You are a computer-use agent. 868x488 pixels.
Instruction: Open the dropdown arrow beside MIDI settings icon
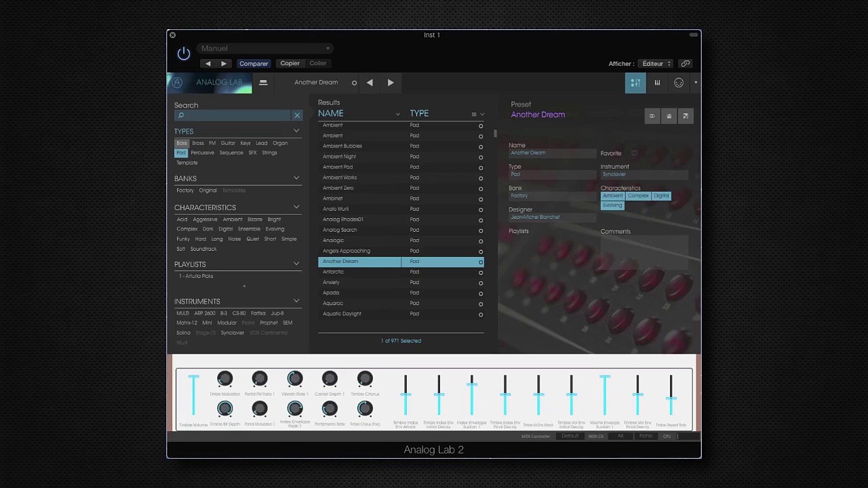click(x=695, y=83)
